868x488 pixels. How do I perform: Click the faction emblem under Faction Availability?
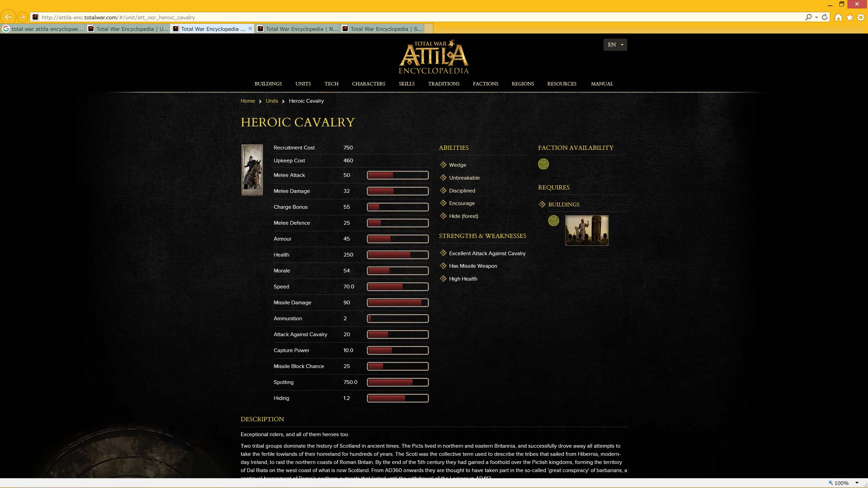tap(543, 164)
